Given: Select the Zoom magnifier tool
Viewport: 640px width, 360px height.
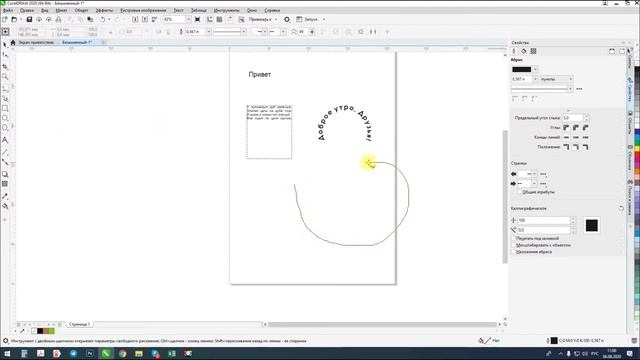Looking at the screenshot, I should click(5, 76).
